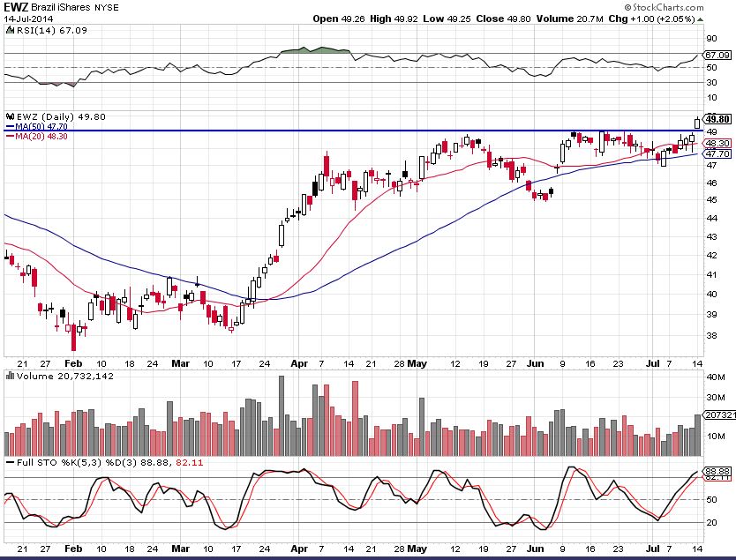The width and height of the screenshot is (736, 560).
Task: Click the volume bars icon beside Volume
Action: (10, 376)
